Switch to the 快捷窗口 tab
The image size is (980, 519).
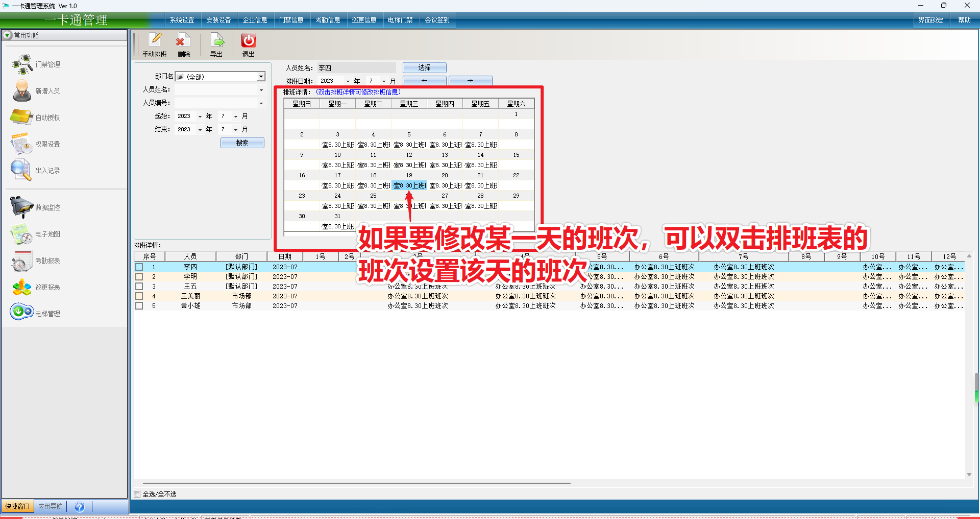click(x=17, y=507)
